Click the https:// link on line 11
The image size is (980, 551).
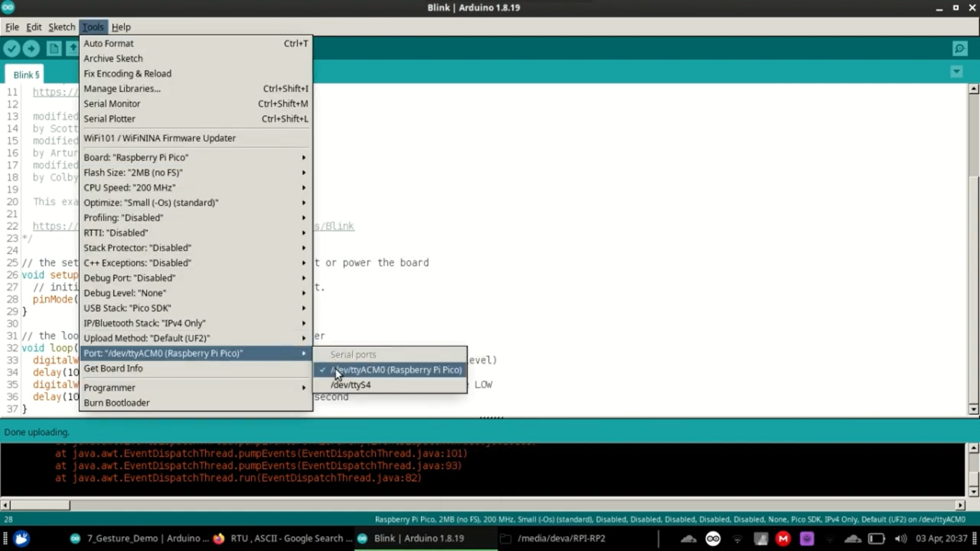[x=55, y=92]
